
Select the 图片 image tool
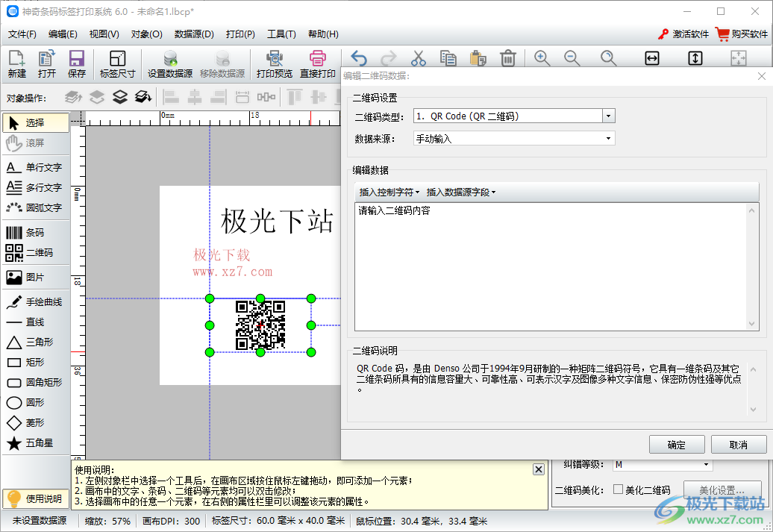pos(36,277)
